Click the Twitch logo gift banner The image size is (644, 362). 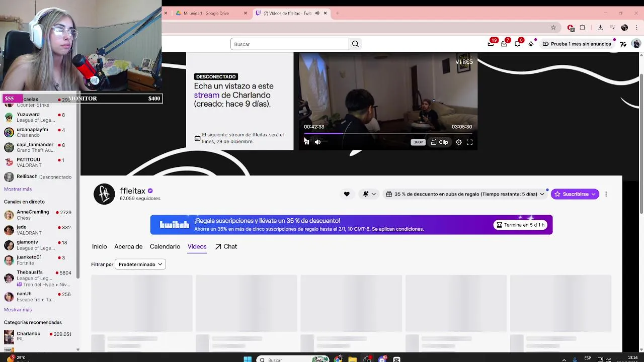pyautogui.click(x=175, y=225)
